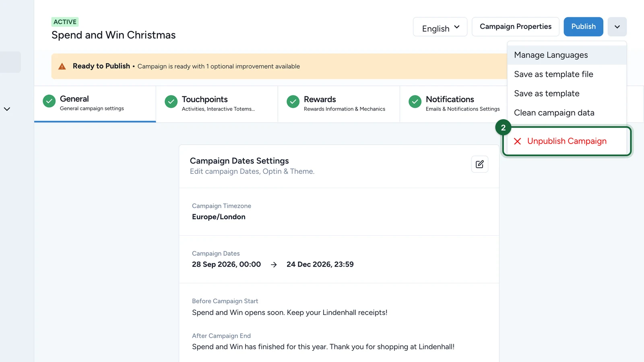Choose Save as template file
This screenshot has width=644, height=362.
[x=567, y=74]
